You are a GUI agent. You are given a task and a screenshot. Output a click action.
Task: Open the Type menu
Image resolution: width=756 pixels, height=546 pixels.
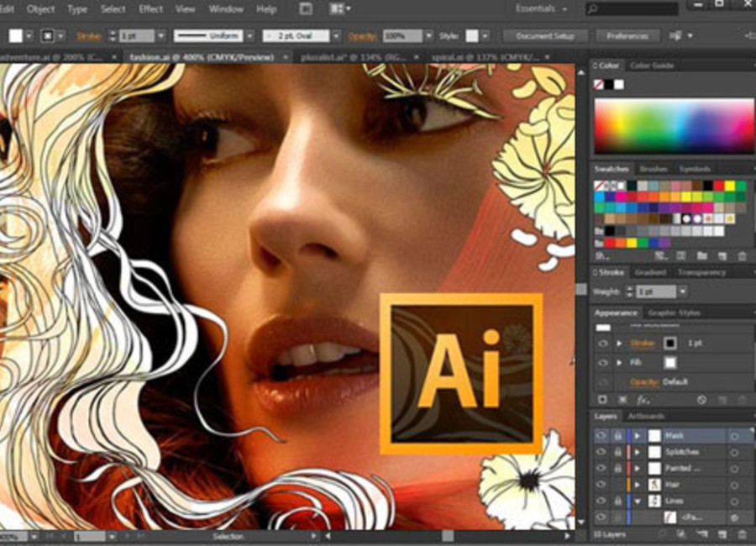coord(77,9)
